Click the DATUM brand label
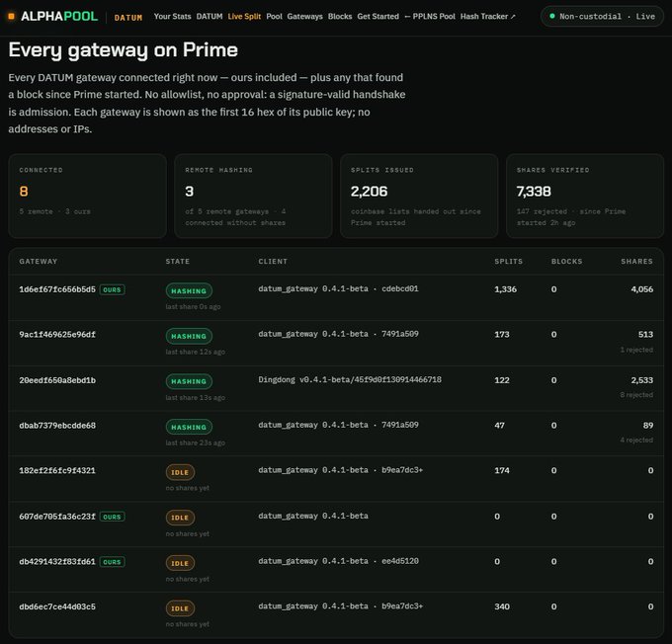This screenshot has width=672, height=644. (128, 18)
